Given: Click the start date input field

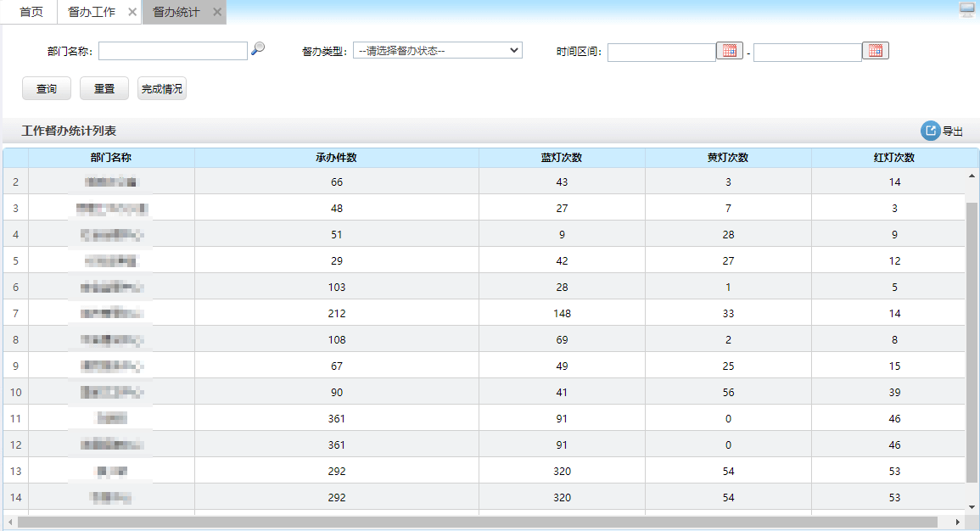Looking at the screenshot, I should pos(661,53).
